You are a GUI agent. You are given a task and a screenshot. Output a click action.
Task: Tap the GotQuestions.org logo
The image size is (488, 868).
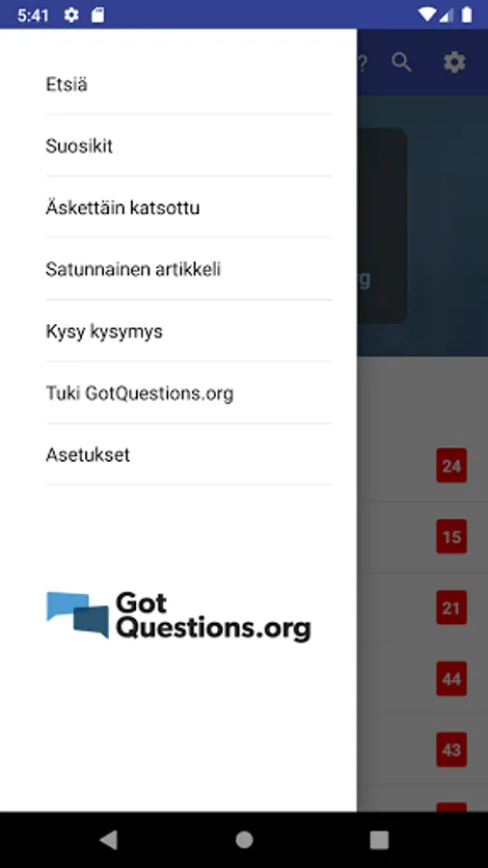178,615
